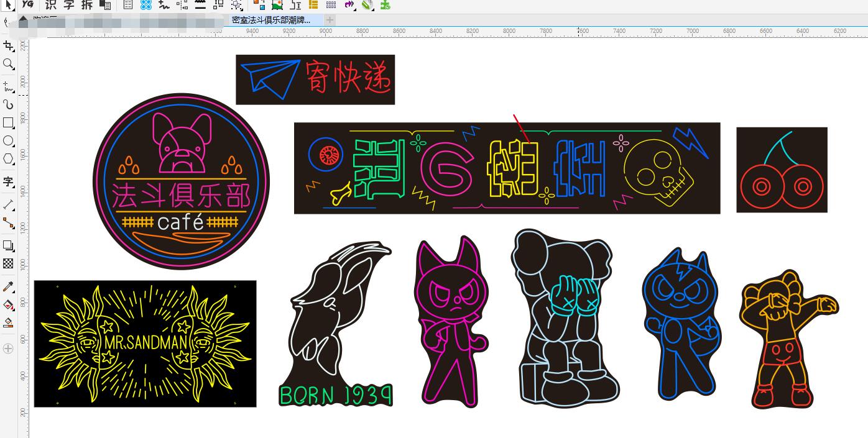The image size is (868, 438).
Task: Select the Text tool in toolbox
Action: (8, 181)
